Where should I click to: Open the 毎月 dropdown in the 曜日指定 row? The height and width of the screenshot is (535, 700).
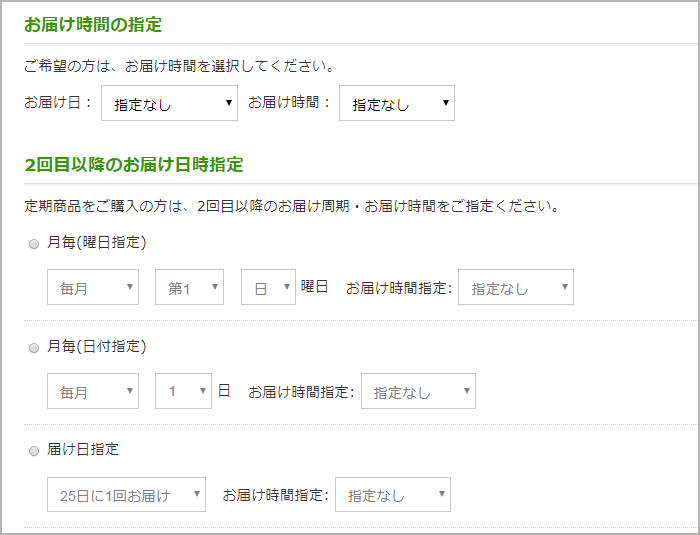pyautogui.click(x=93, y=287)
